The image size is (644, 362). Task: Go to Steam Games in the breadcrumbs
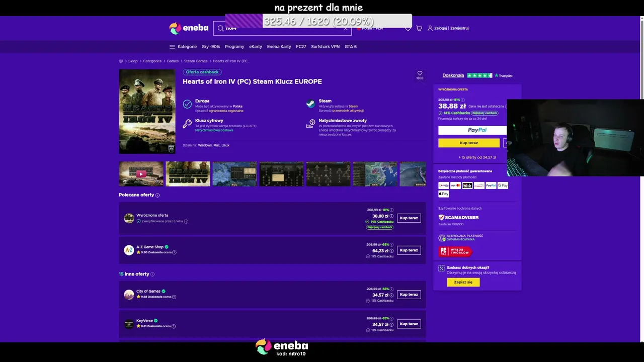[x=196, y=61]
